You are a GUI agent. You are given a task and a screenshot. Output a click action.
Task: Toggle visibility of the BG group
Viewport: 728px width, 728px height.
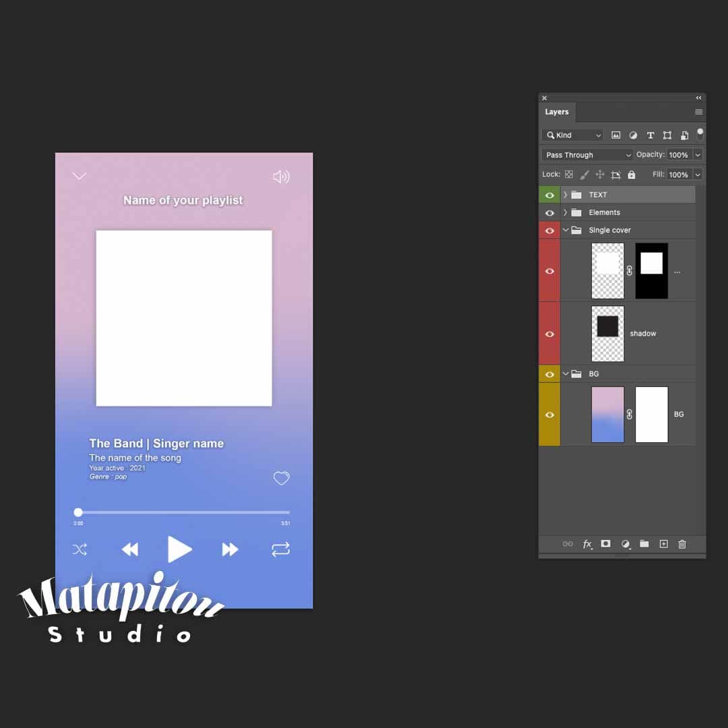point(549,373)
